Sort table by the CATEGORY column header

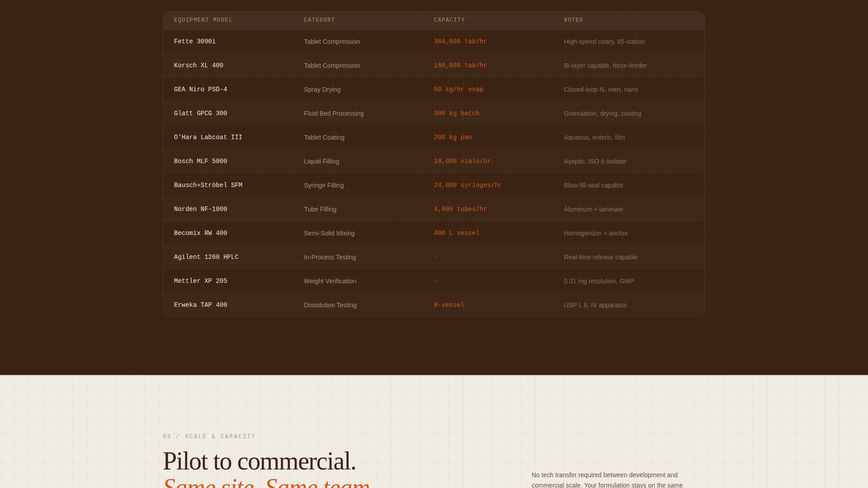pyautogui.click(x=319, y=20)
